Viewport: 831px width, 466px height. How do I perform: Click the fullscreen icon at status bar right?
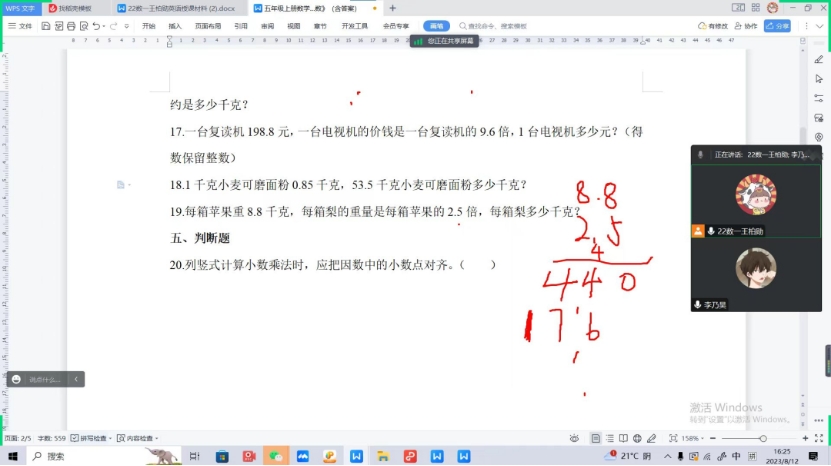818,438
